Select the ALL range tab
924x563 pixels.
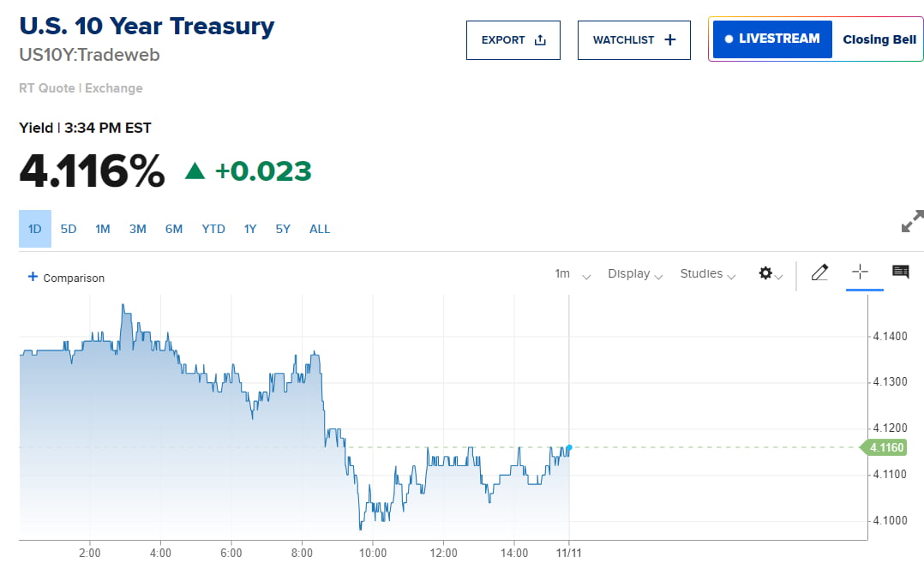click(x=320, y=229)
